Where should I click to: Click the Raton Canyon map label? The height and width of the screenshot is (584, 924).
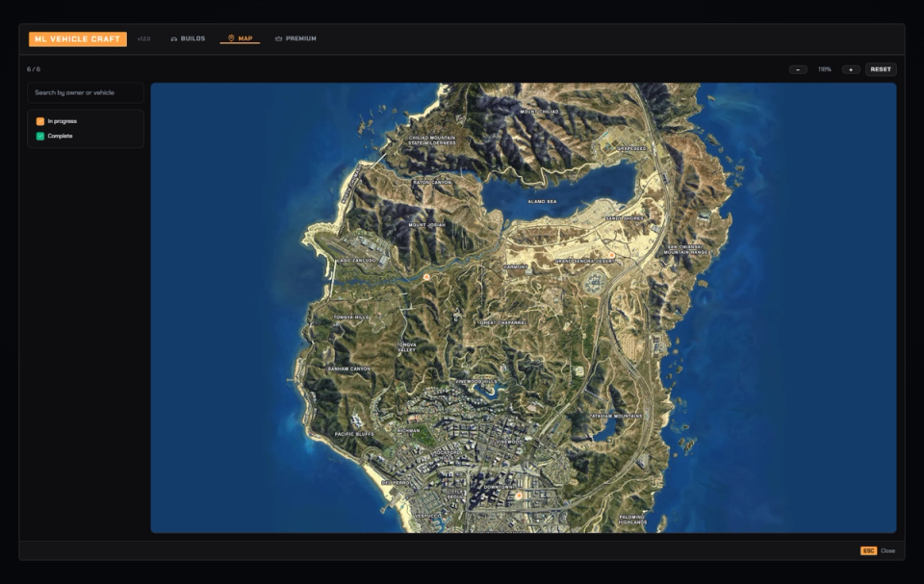pyautogui.click(x=432, y=183)
